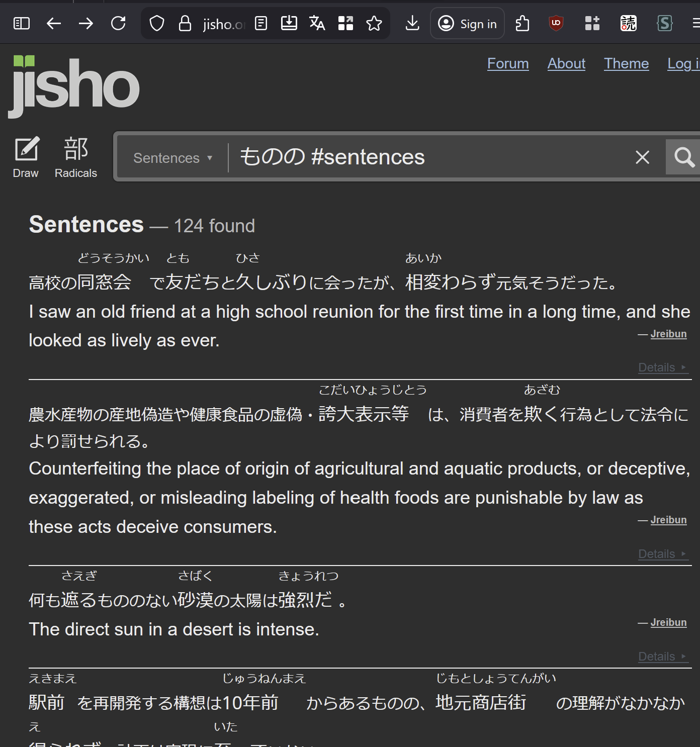Clear the search field with X
700x747 pixels.
(x=642, y=157)
